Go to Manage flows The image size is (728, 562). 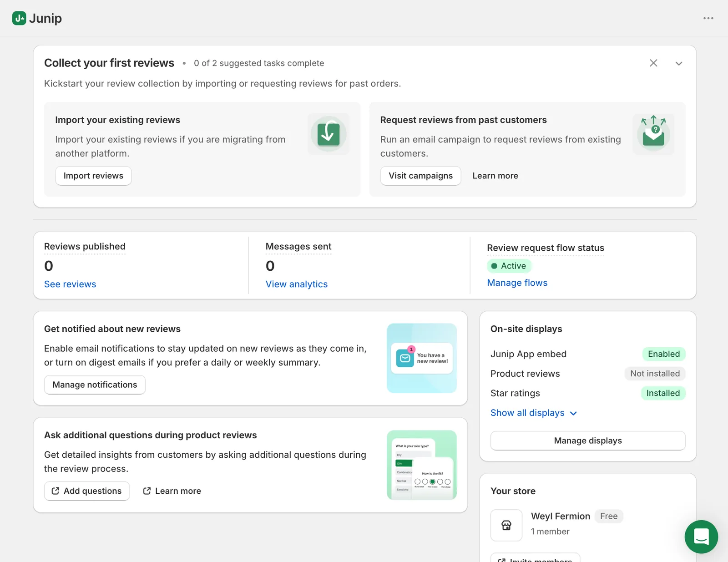(517, 283)
